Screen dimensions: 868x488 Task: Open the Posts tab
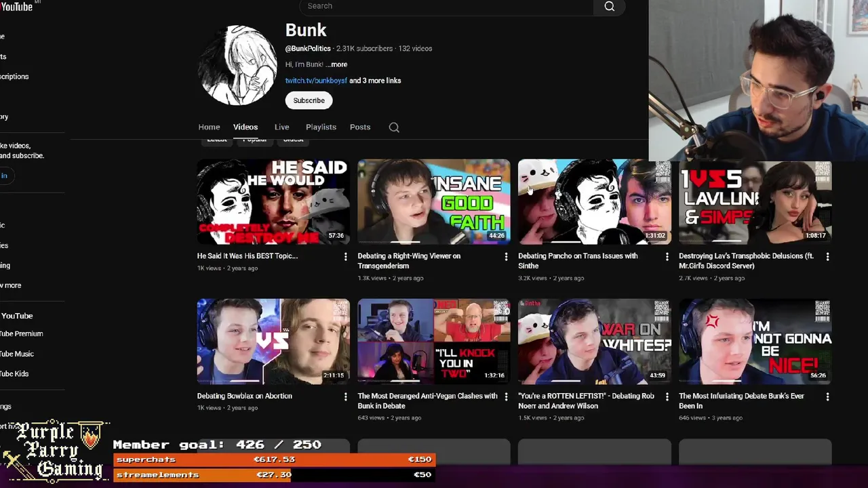pos(360,127)
